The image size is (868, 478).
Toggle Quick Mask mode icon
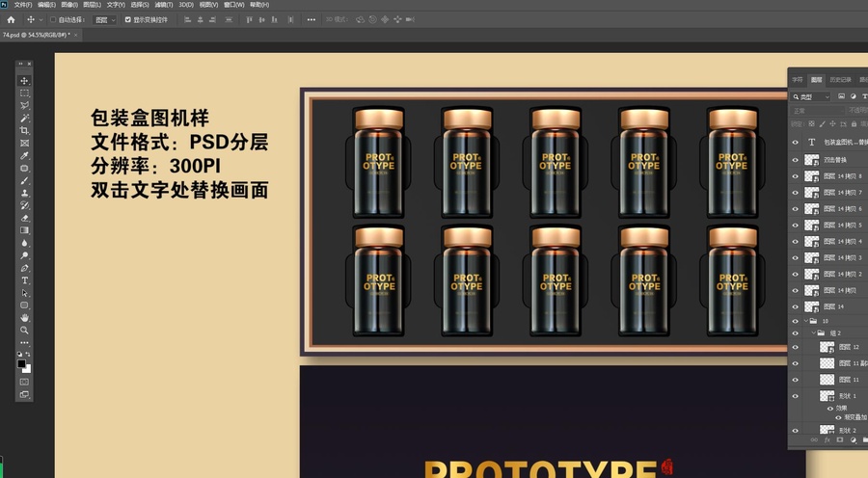click(x=24, y=382)
